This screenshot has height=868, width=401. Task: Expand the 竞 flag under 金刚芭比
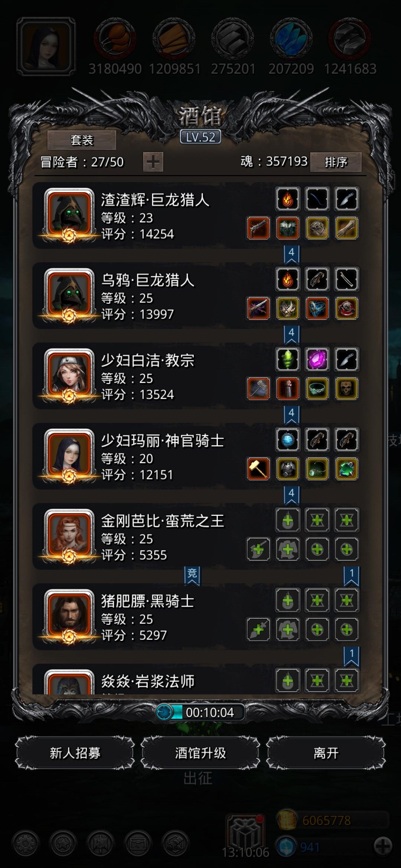coord(192,576)
